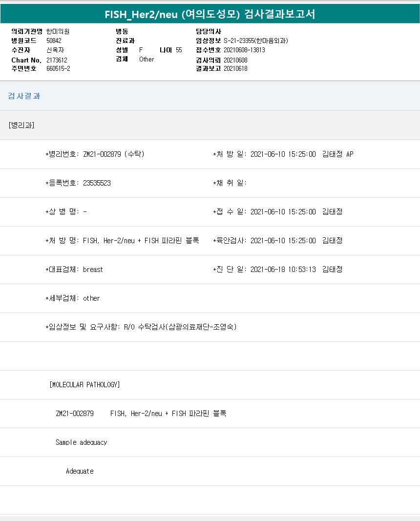Image resolution: width=420 pixels, height=521 pixels.
Task: Select the 등록번호 23535523 value
Action: pyautogui.click(x=97, y=183)
